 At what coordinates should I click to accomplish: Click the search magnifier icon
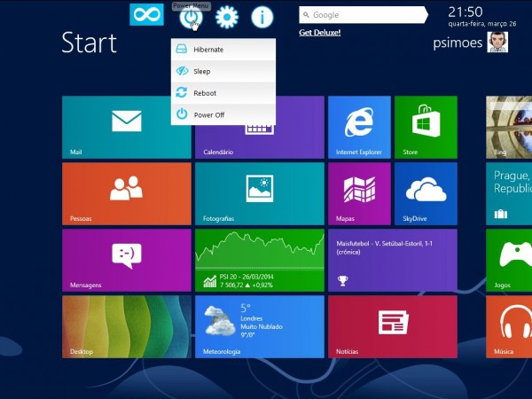pos(306,15)
